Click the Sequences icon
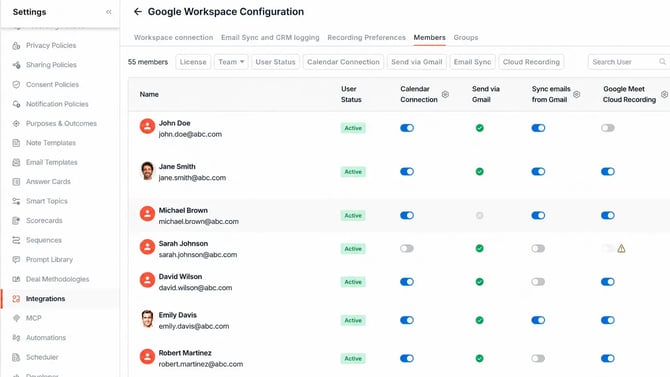 tap(16, 240)
